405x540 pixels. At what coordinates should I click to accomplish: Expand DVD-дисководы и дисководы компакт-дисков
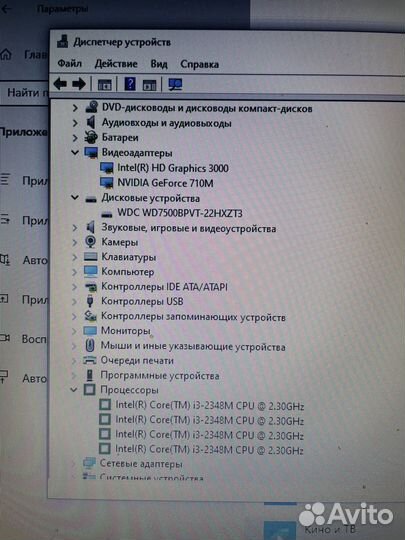pyautogui.click(x=75, y=108)
